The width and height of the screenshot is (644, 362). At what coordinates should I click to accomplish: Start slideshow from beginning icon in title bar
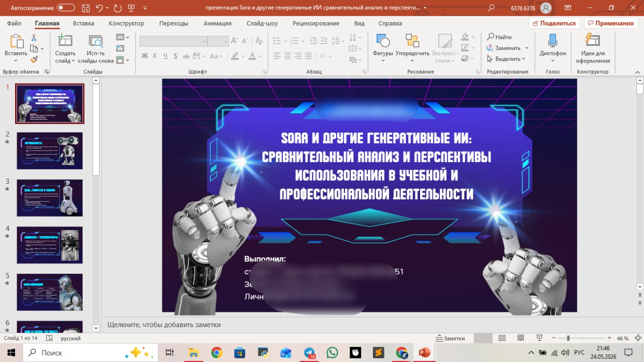132,8
